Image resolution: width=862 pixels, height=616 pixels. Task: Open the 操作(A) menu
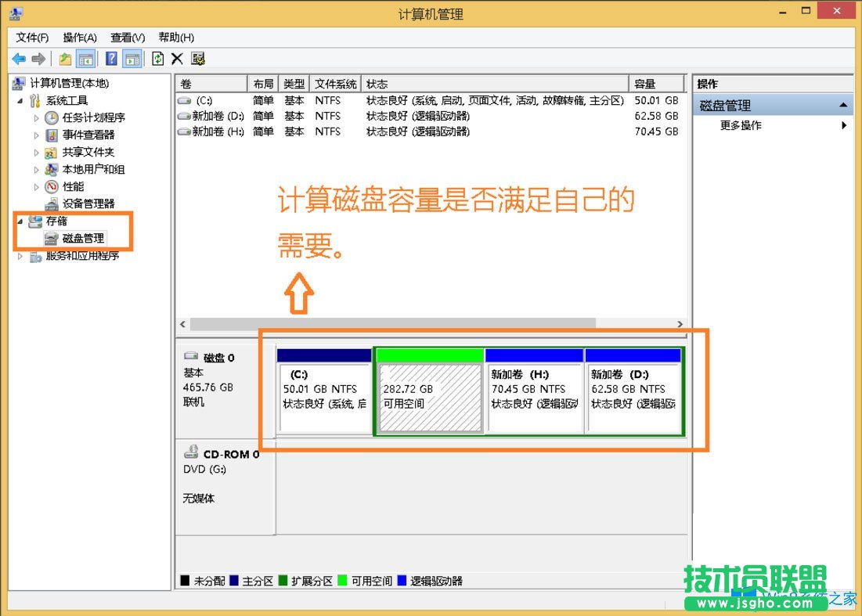point(78,37)
